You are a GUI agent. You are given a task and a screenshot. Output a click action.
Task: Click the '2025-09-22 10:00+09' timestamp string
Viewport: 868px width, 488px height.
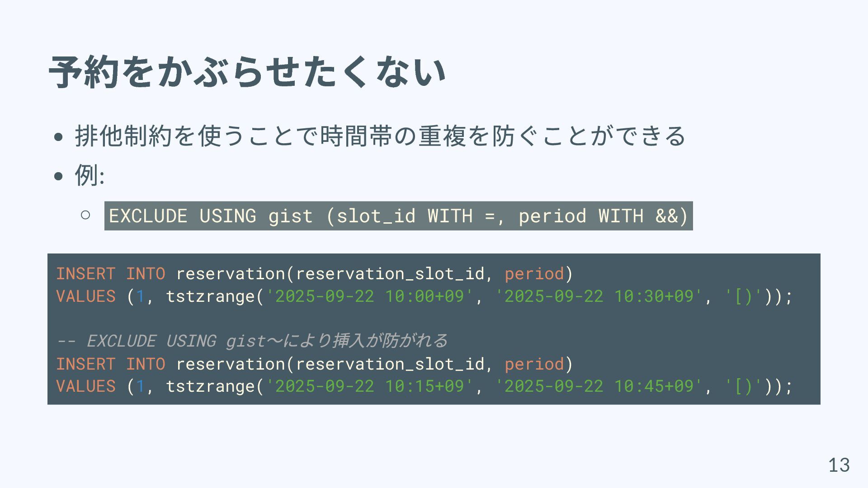pyautogui.click(x=369, y=296)
